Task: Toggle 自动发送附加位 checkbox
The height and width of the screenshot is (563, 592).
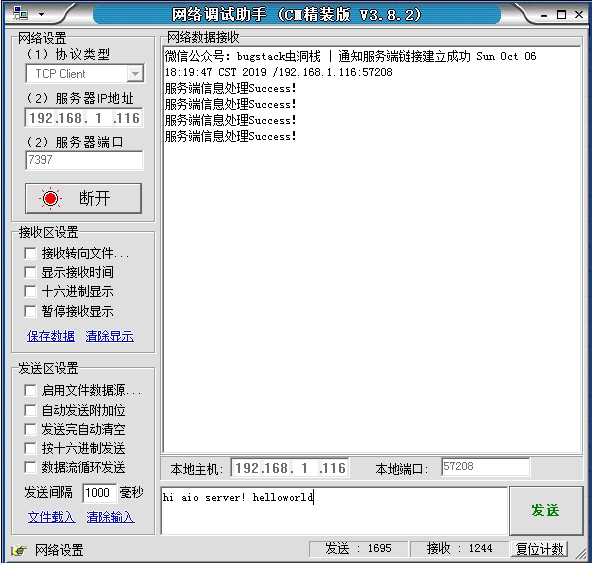Action: point(30,410)
